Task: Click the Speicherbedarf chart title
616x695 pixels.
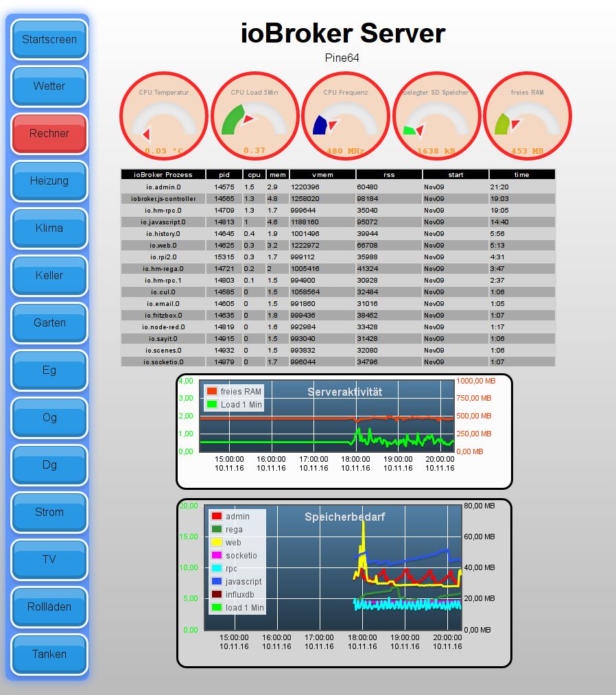Action: 345,517
